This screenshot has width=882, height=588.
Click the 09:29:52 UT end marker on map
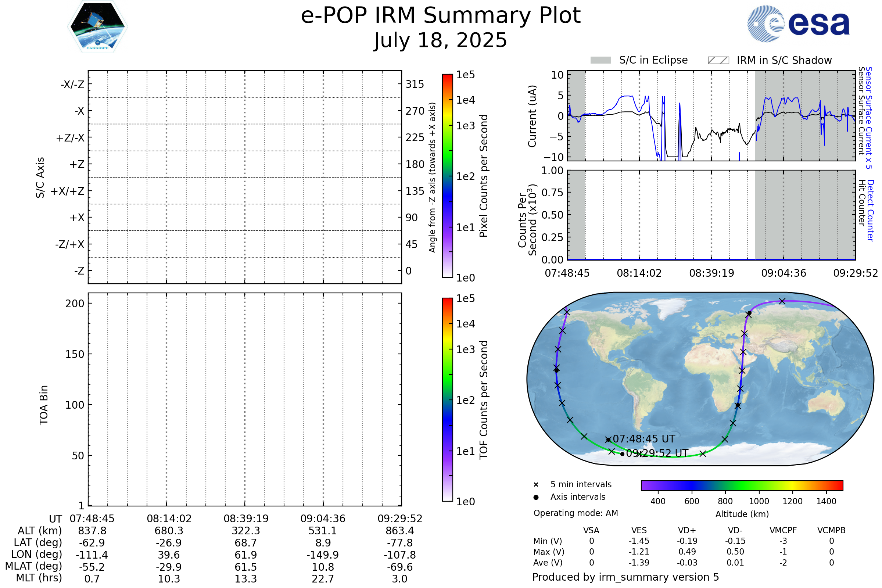point(623,454)
